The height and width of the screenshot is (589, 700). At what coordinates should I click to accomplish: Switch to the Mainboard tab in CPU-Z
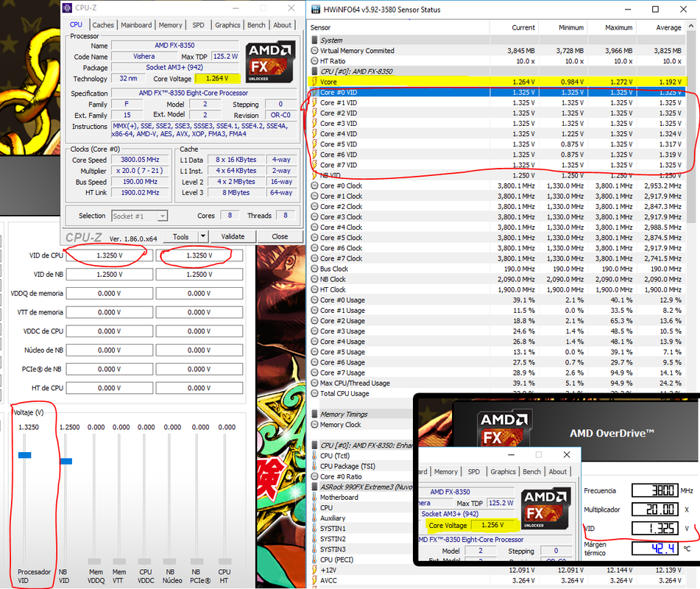coord(136,25)
